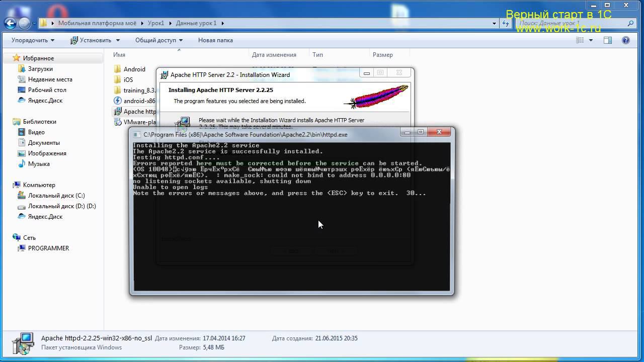Open Загрузки in the navigation pane
This screenshot has height=362, width=644.
coord(40,69)
